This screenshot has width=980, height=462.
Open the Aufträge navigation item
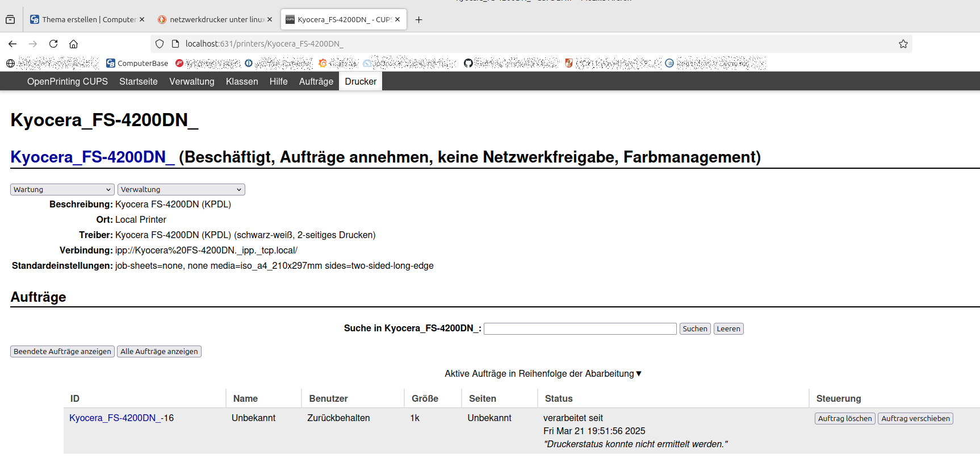click(316, 81)
